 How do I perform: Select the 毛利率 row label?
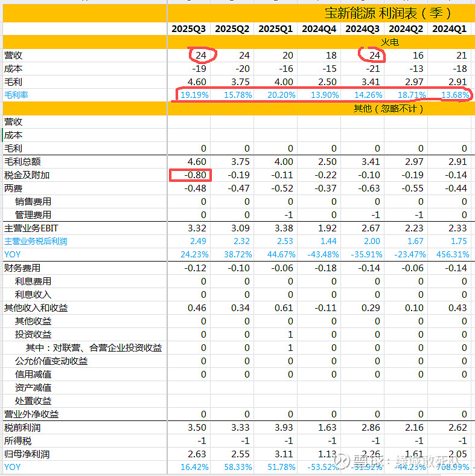point(16,95)
